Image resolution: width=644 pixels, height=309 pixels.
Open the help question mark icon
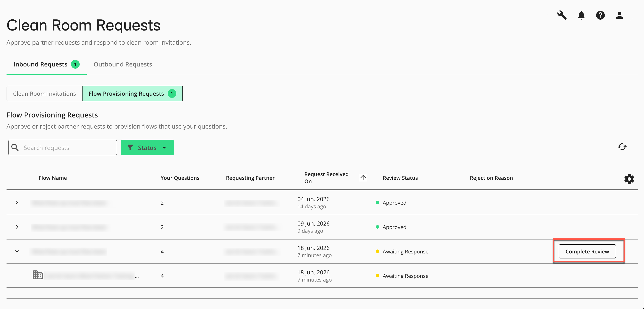[600, 15]
